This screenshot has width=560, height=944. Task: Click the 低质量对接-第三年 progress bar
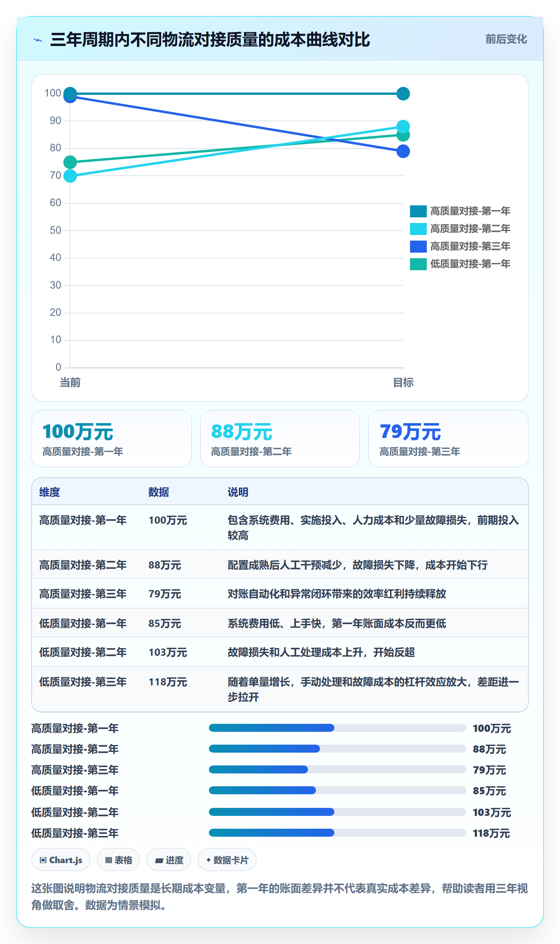tap(338, 833)
